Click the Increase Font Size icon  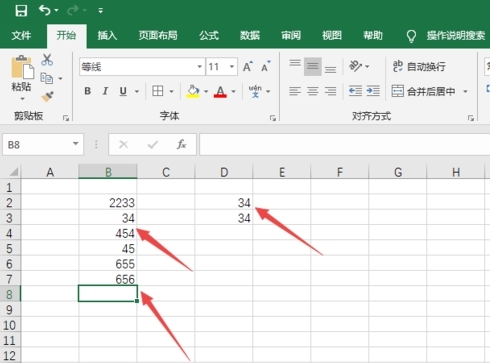[248, 67]
